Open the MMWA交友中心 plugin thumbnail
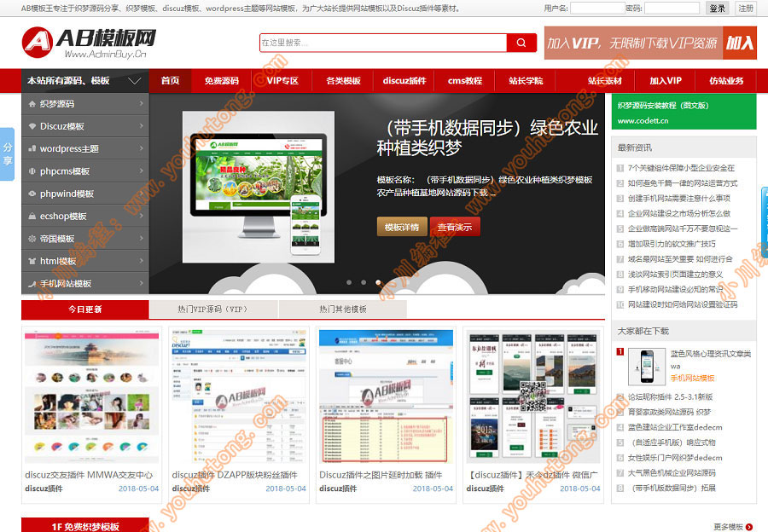 92,397
